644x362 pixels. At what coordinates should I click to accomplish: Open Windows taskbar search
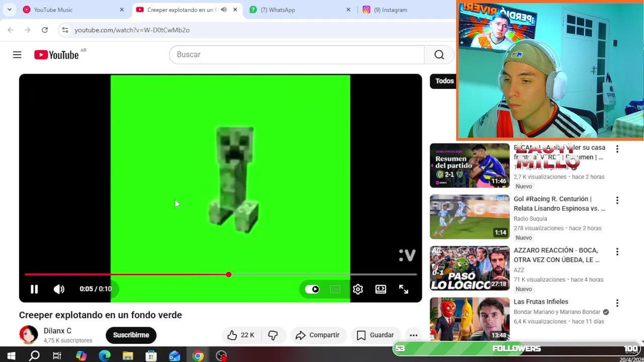34,356
